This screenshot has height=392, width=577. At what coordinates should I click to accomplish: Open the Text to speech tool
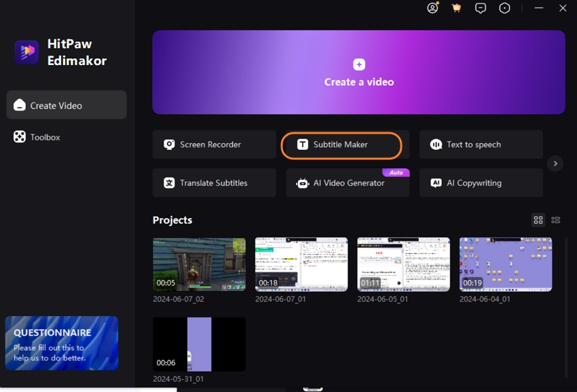[x=481, y=144]
